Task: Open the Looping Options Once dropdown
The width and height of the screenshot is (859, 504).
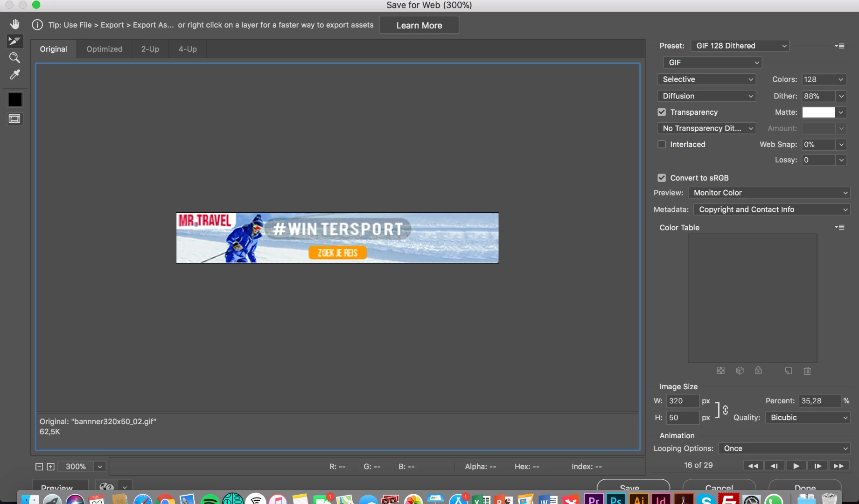Action: [x=784, y=448]
